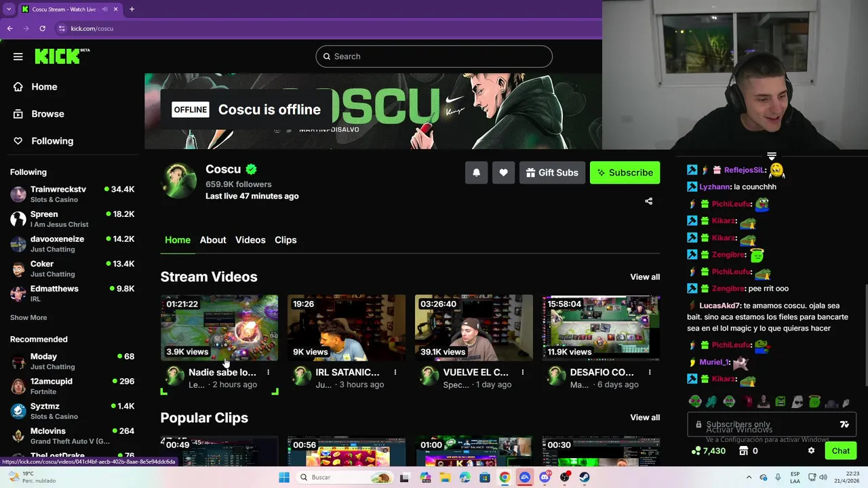
Task: Select the Home channel tab
Action: (178, 240)
